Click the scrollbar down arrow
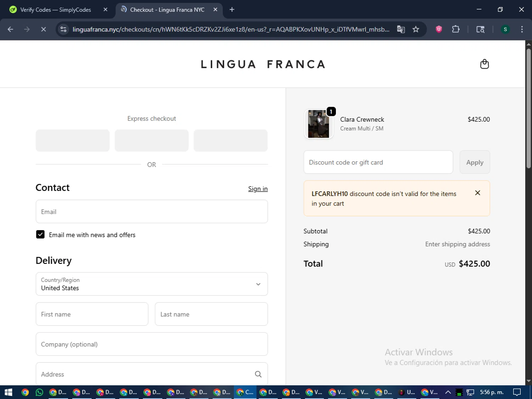Image resolution: width=532 pixels, height=399 pixels. click(x=528, y=381)
